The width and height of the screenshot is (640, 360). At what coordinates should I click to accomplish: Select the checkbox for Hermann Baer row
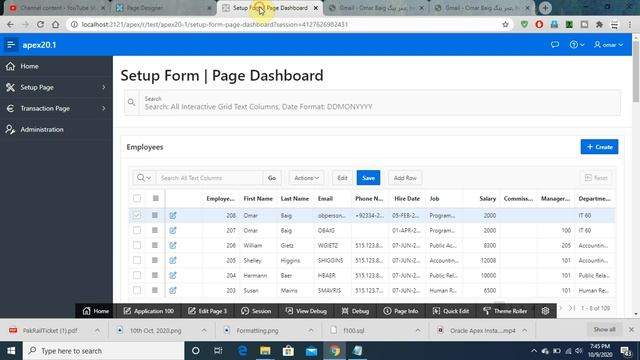click(137, 275)
